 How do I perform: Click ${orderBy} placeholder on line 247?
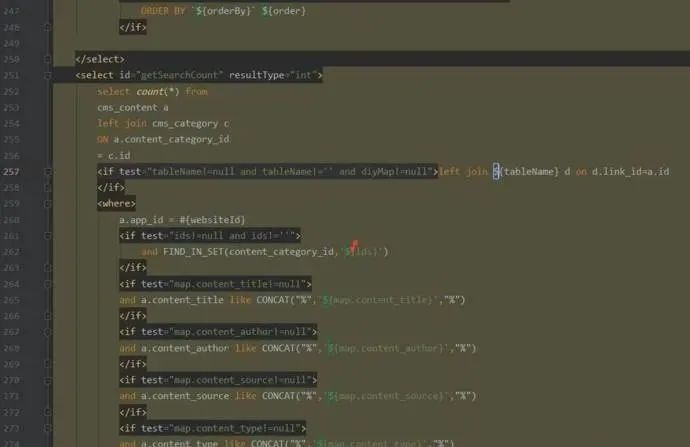[224, 11]
